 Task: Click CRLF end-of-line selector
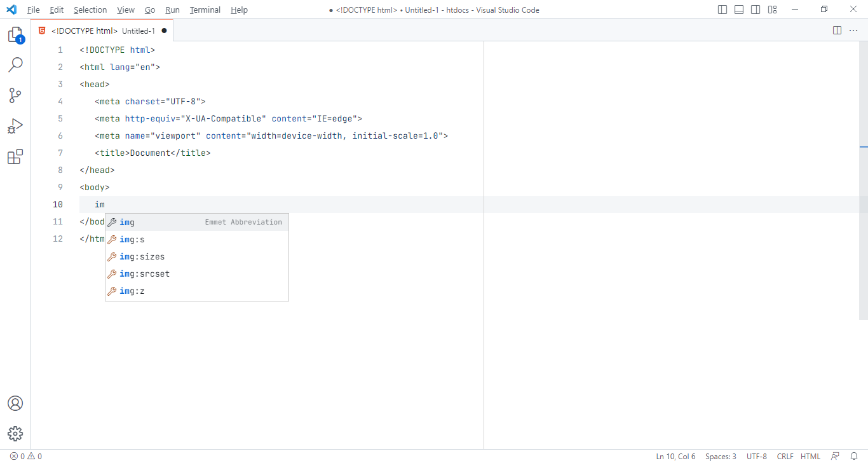coord(785,456)
